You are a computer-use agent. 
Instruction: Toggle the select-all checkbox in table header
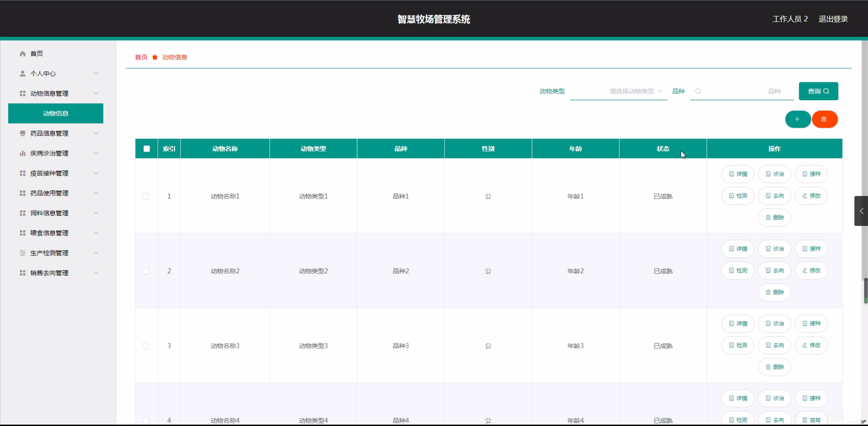pos(147,149)
